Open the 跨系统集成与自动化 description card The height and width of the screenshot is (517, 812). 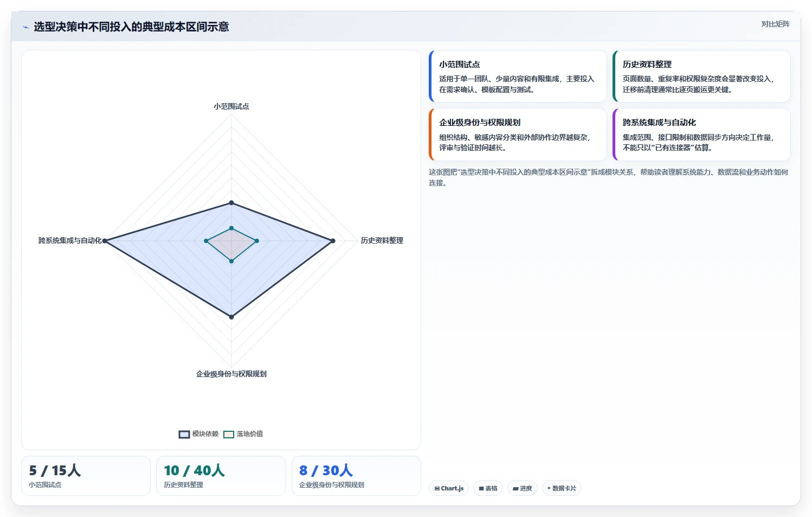click(701, 135)
